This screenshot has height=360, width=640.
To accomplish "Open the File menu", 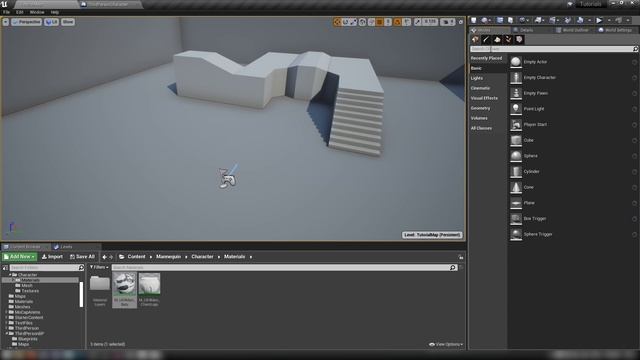I will pos(7,12).
